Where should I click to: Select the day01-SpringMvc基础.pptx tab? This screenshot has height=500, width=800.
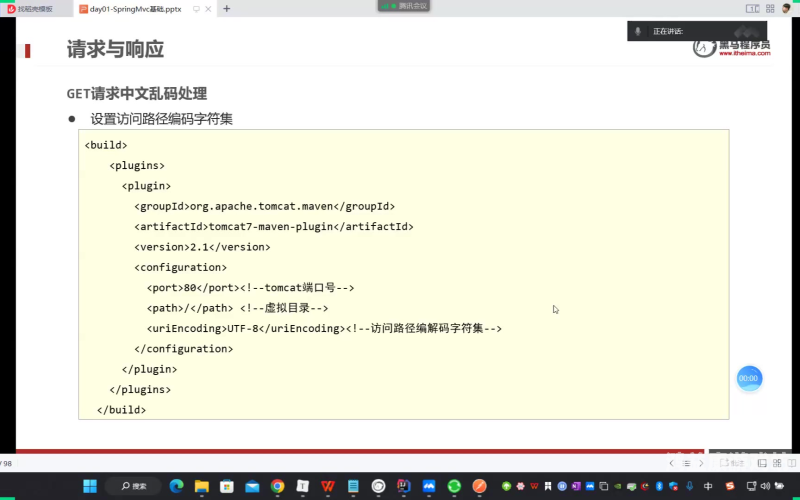pyautogui.click(x=135, y=9)
